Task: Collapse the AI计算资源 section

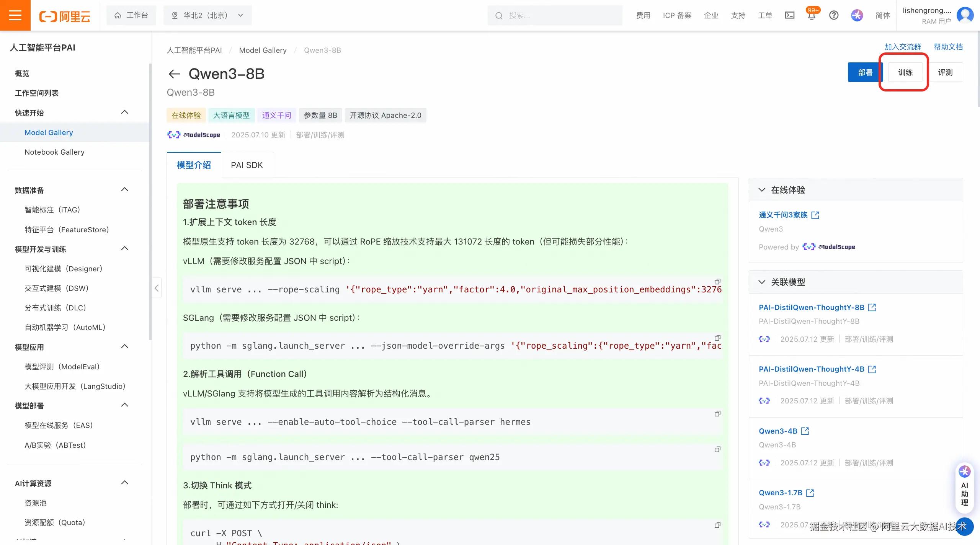Action: coord(125,483)
